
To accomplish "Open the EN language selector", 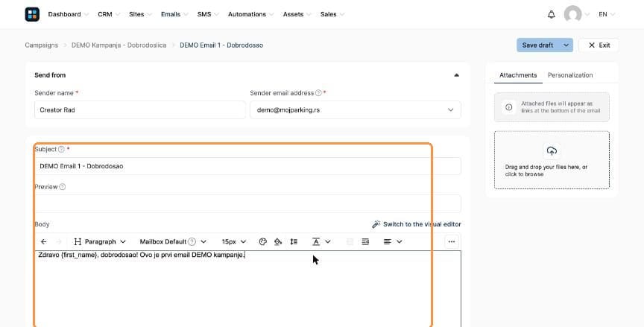I will coord(607,14).
